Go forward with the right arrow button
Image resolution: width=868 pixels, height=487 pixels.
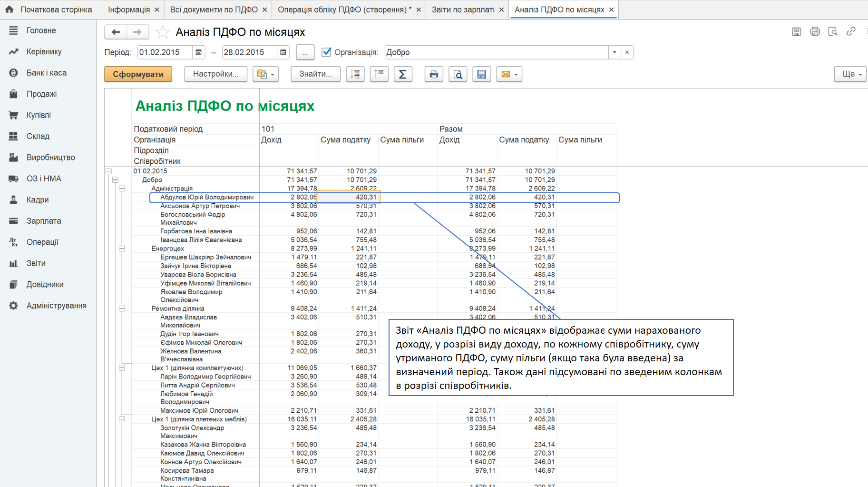point(137,32)
